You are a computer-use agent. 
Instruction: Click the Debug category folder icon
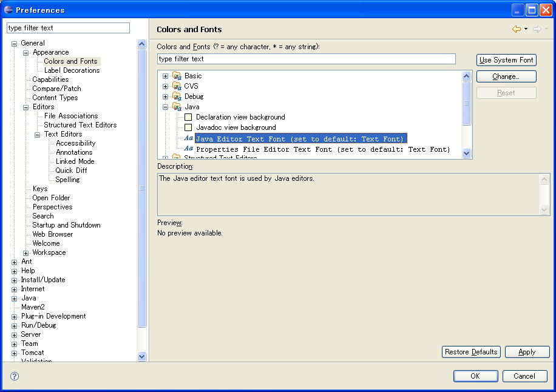click(177, 96)
